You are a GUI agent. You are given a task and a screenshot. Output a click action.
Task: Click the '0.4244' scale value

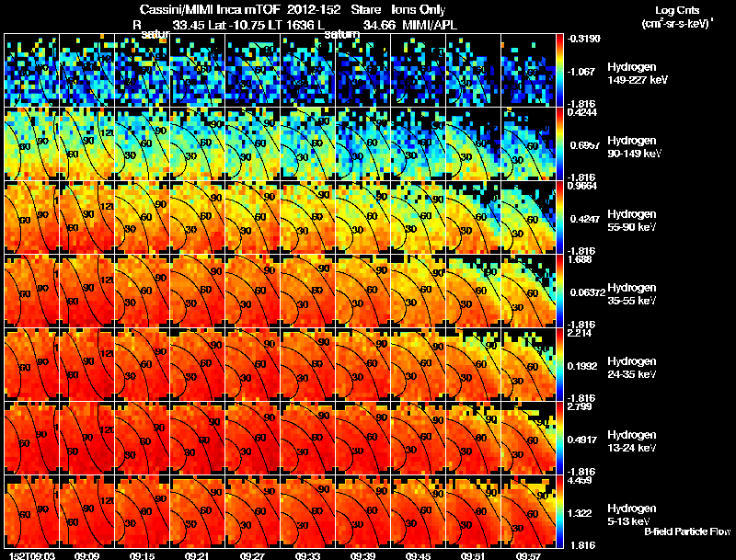582,112
